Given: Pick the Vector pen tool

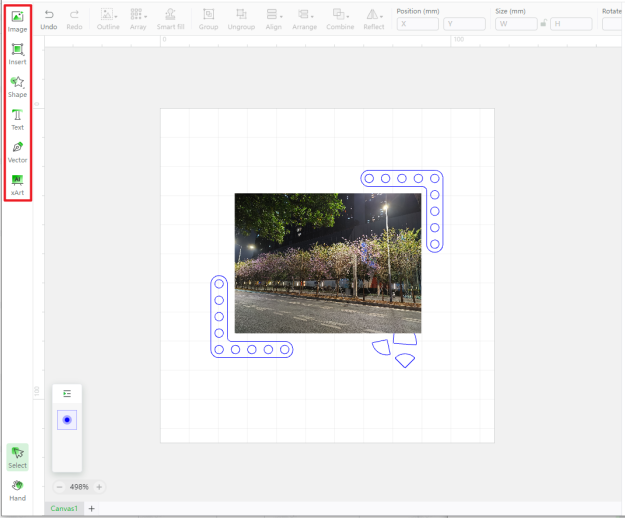Looking at the screenshot, I should tap(17, 151).
